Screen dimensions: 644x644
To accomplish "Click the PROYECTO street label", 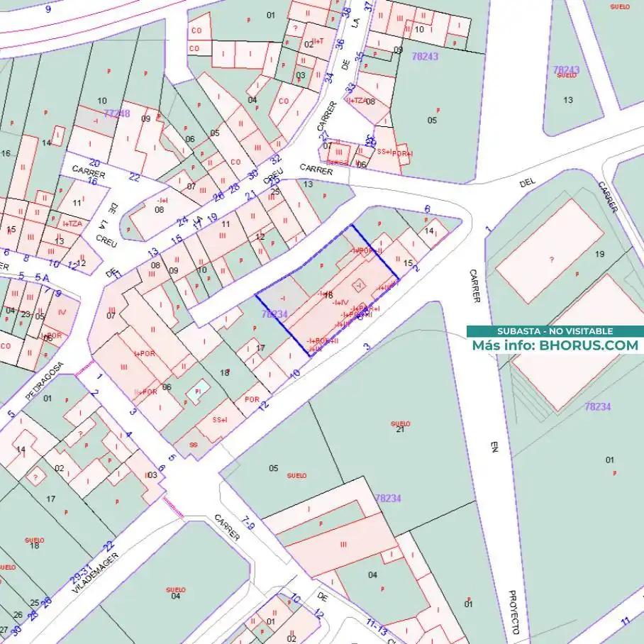I will (x=515, y=612).
